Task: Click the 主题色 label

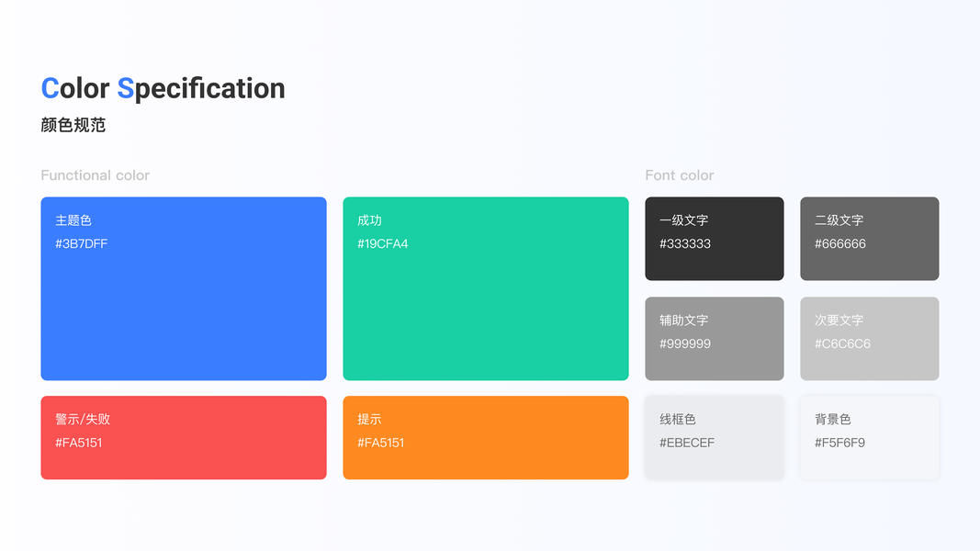Action: tap(73, 220)
